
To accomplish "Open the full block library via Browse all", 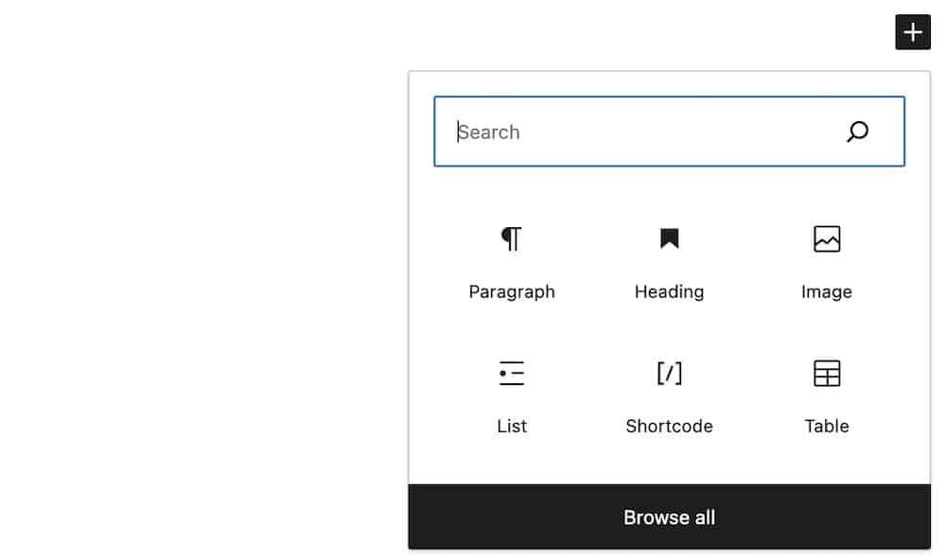I will coord(669,516).
